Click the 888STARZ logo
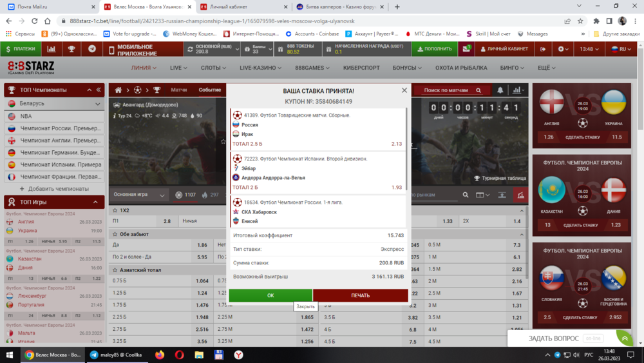This screenshot has height=363, width=644. pyautogui.click(x=31, y=68)
